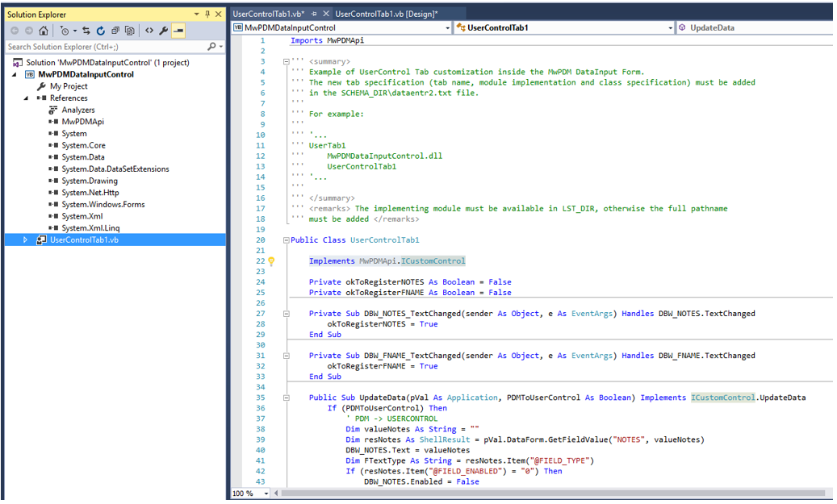Select the Analyzers item
Viewport: 837px width, 504px height.
click(78, 110)
